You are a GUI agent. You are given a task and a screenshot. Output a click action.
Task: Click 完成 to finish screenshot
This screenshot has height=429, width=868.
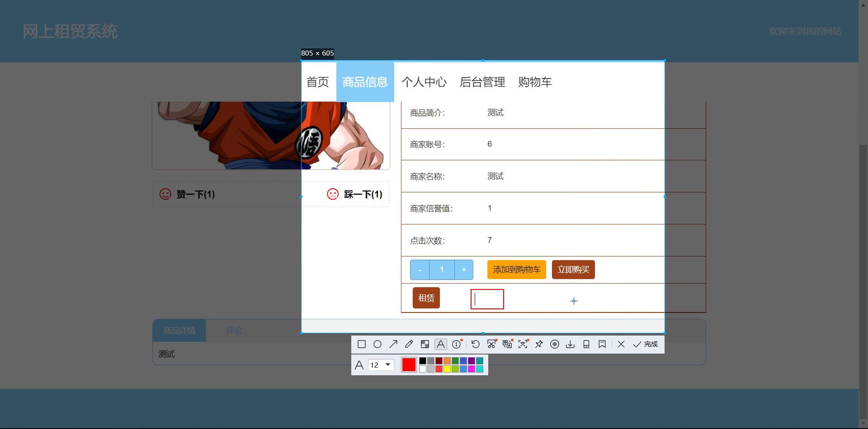tap(646, 345)
